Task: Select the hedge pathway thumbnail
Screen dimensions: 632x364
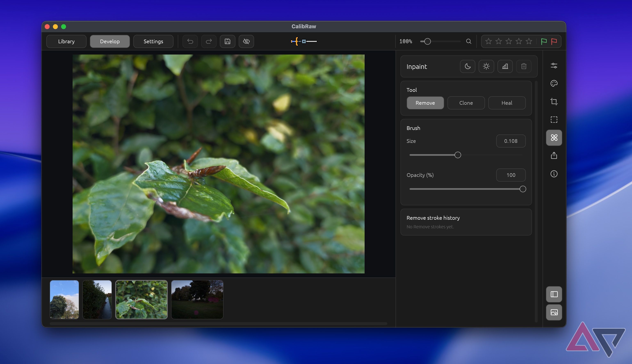Action: (x=97, y=299)
